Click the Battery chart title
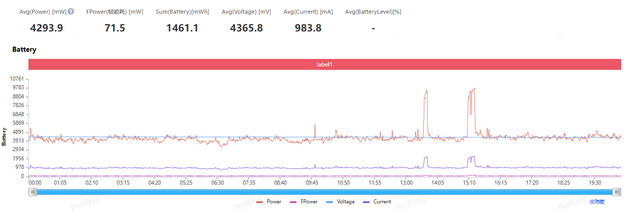The height and width of the screenshot is (213, 644). click(x=24, y=50)
